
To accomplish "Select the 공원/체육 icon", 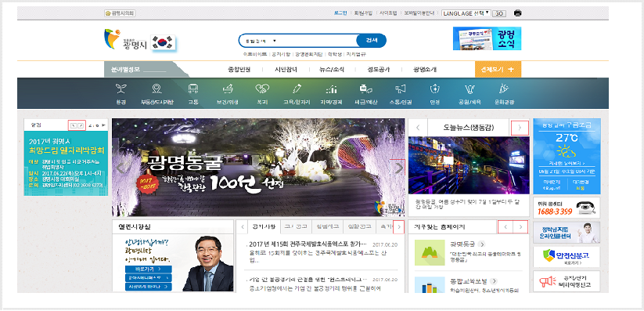I will 470,89.
